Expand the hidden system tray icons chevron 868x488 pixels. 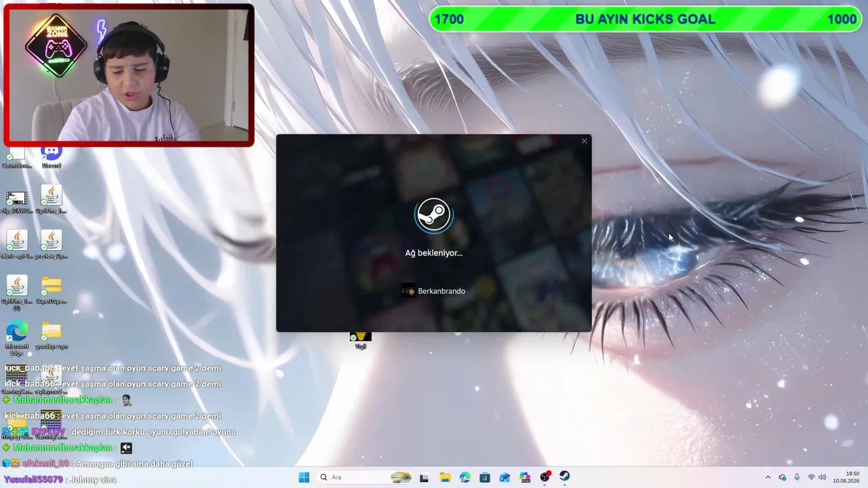point(768,477)
